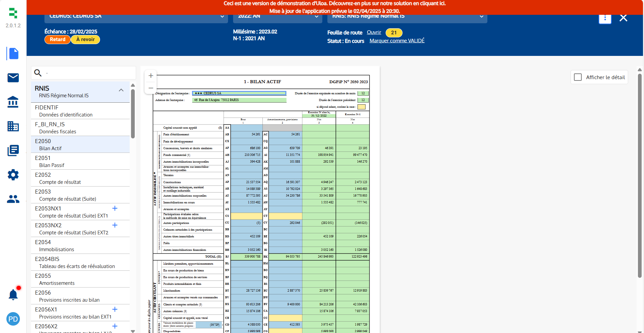Click the bank building sidebar icon
Viewport: 644px width, 333px height.
[x=13, y=102]
